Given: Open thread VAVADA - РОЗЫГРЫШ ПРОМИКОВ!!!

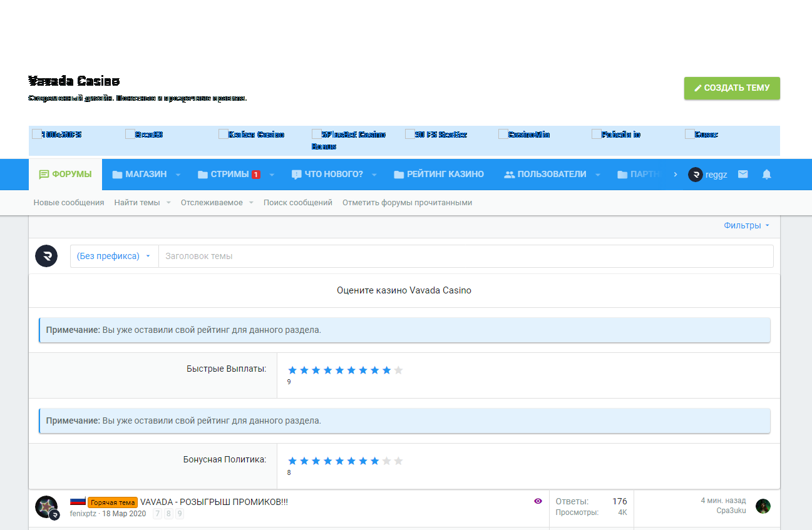Looking at the screenshot, I should point(214,502).
